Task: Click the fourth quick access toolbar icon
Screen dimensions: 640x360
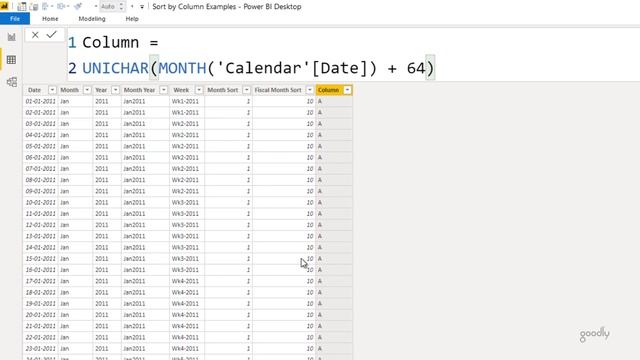Action: click(x=62, y=6)
